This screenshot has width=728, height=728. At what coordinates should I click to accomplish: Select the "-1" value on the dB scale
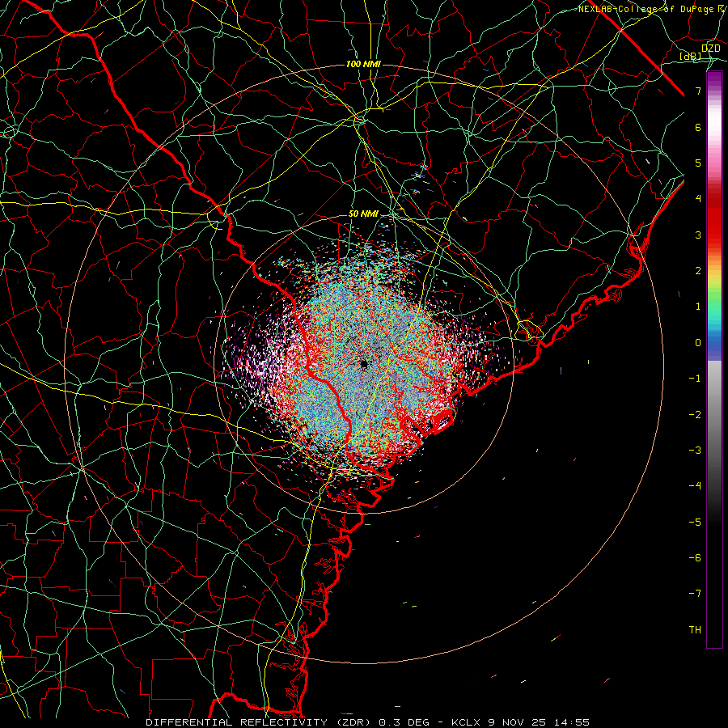(x=695, y=379)
